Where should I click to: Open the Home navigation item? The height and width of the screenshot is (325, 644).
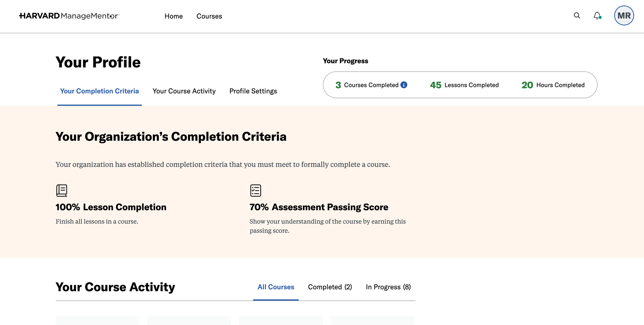173,16
